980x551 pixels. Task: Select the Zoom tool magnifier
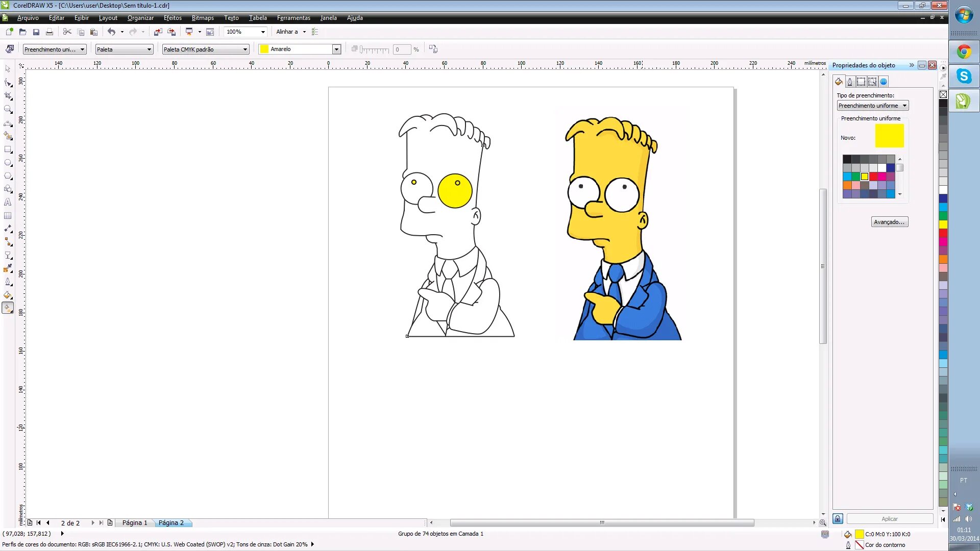8,109
